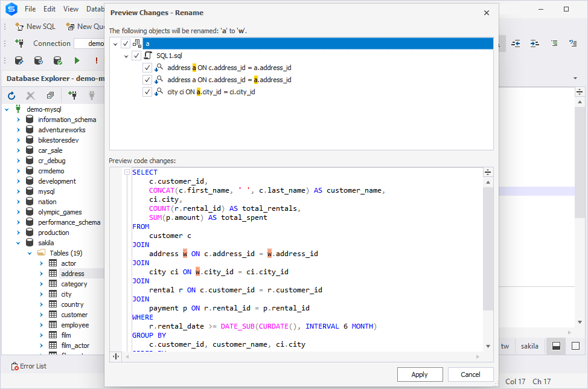The image size is (588, 389).
Task: Click Apply to confirm rename
Action: coord(420,375)
